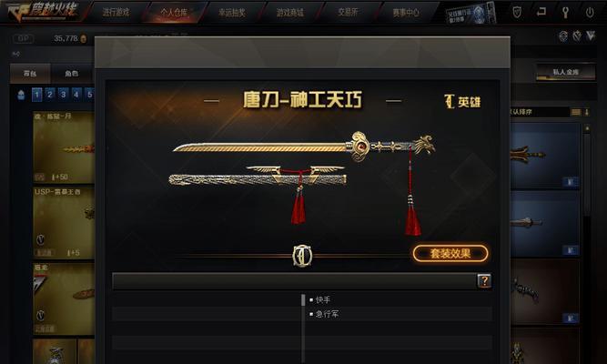The width and height of the screenshot is (607, 364).
Task: Click the bag icon left of page numbers
Action: (x=21, y=95)
